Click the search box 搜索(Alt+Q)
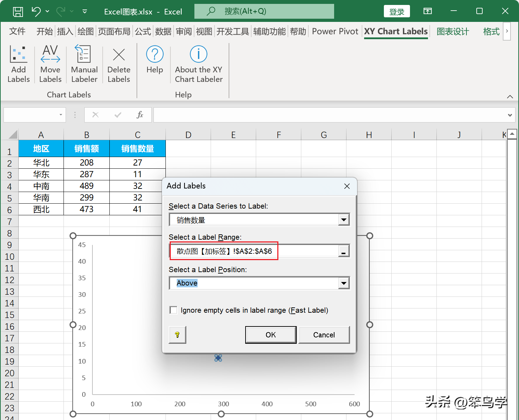 (x=264, y=11)
